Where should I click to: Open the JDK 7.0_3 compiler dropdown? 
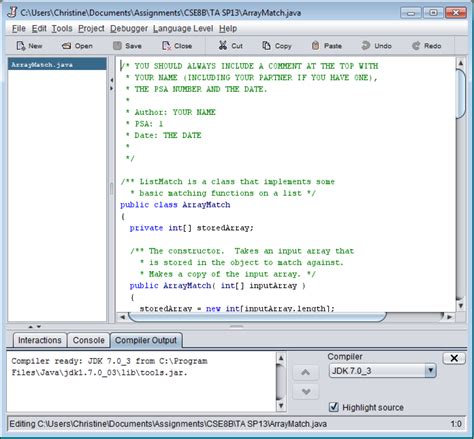click(x=382, y=371)
